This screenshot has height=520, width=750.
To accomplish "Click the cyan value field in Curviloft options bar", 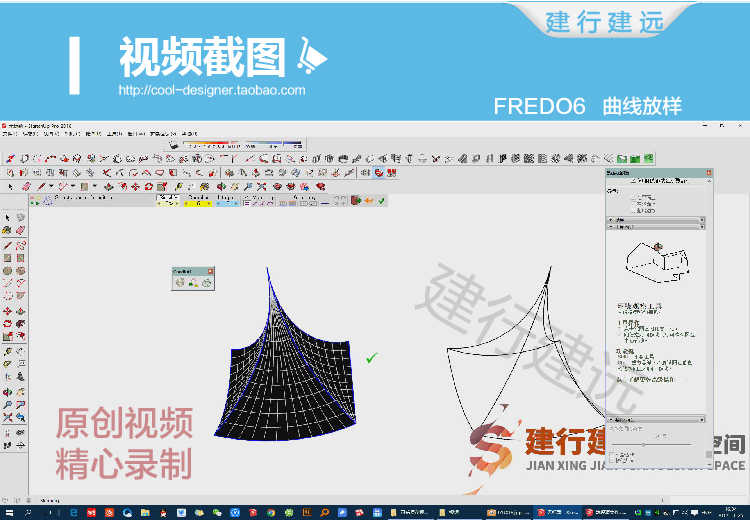I will [x=226, y=204].
